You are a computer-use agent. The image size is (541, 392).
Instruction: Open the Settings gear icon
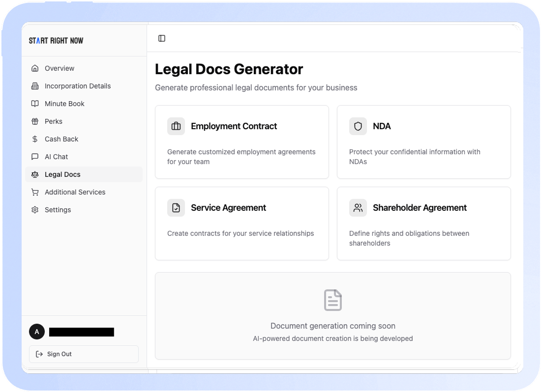(35, 210)
